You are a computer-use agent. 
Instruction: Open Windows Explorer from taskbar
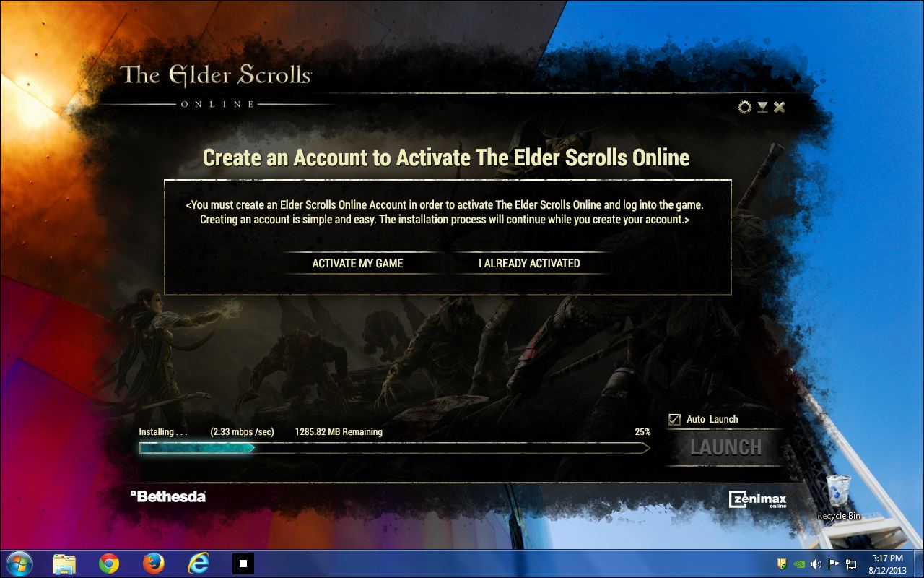point(64,564)
